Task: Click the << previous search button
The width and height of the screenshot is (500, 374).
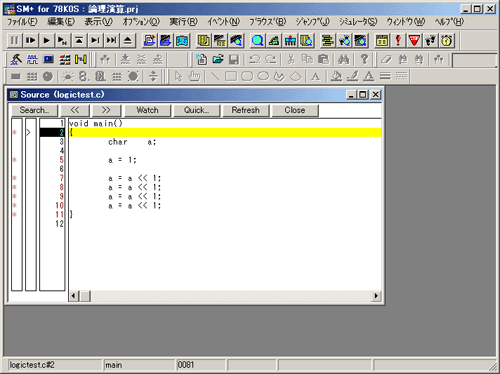Action: [x=75, y=110]
